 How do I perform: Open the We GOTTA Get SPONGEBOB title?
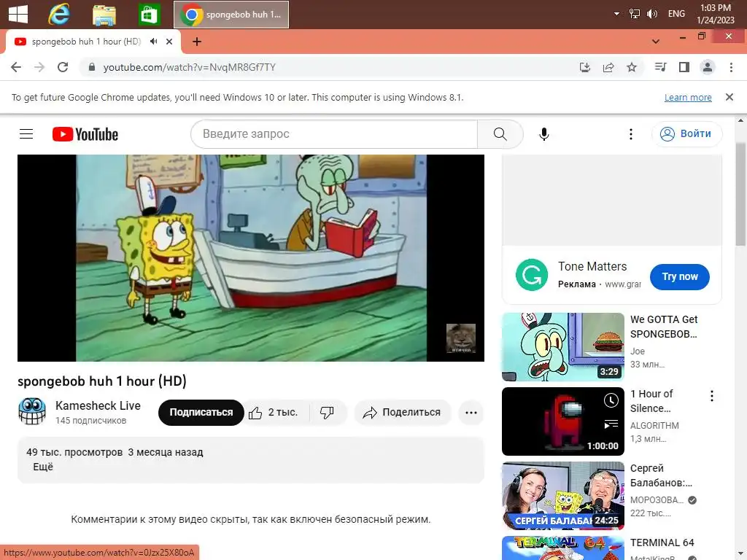pos(664,327)
